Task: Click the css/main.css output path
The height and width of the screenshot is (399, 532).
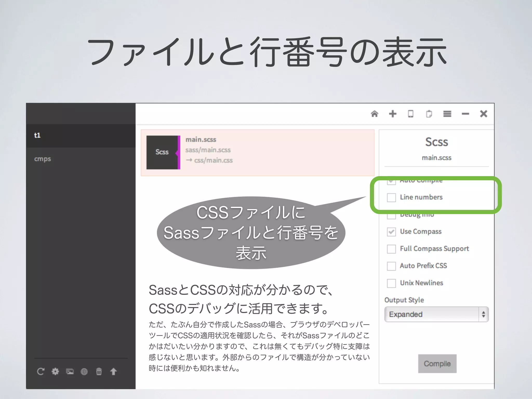Action: pos(213,160)
